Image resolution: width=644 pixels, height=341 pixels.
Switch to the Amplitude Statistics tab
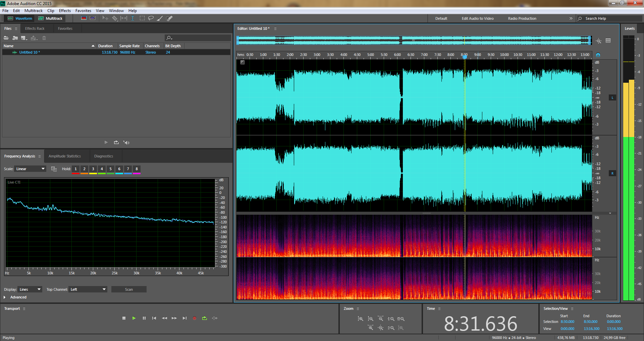tap(65, 156)
